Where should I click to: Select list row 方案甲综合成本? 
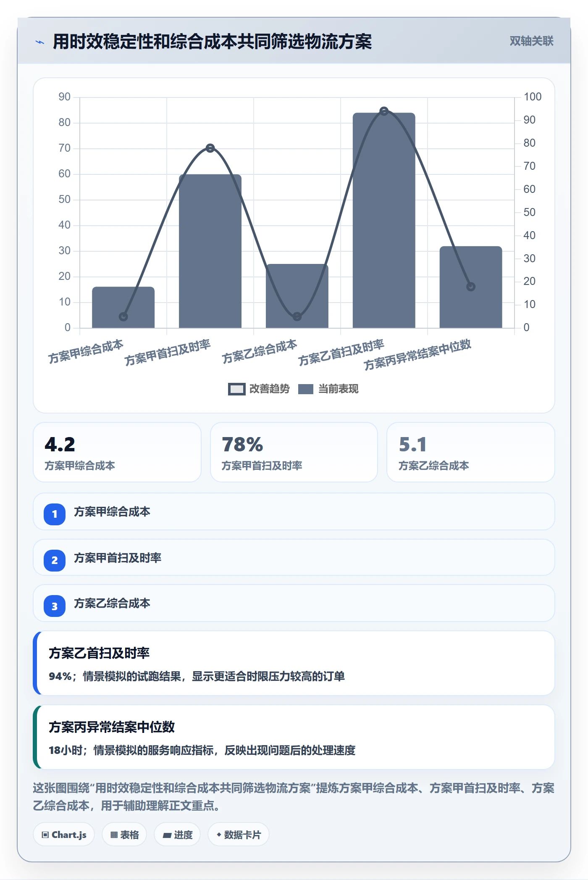click(x=294, y=511)
